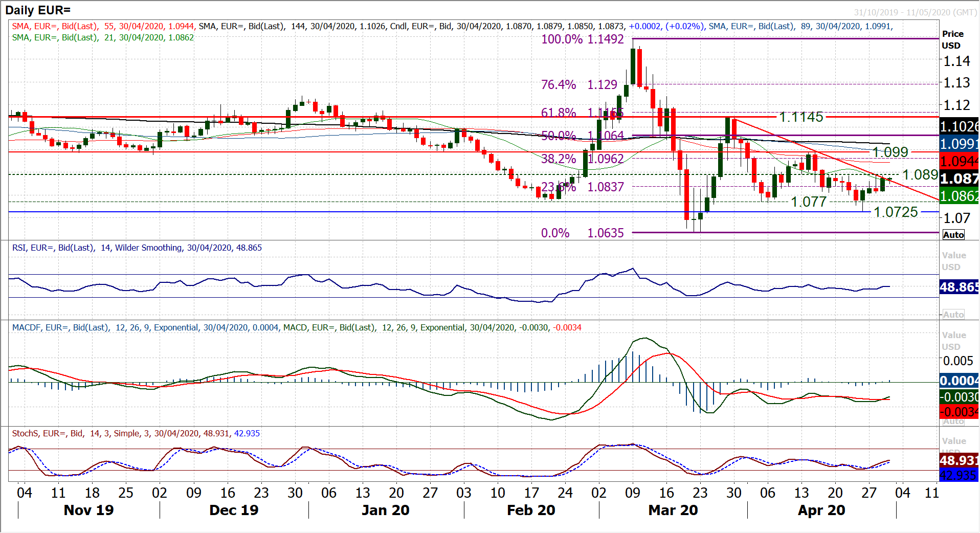Screen dimensions: 980x533
Task: Click the Mar 20 month label on time axis
Action: click(673, 510)
